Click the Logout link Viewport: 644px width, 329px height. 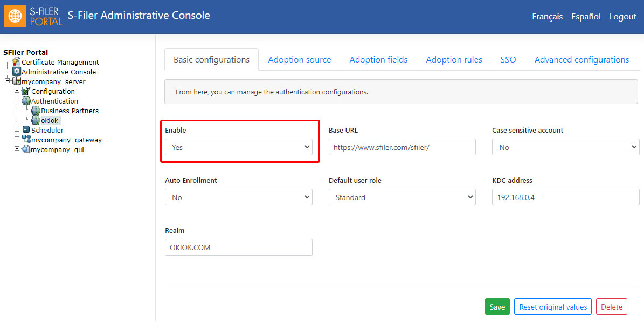tap(622, 16)
